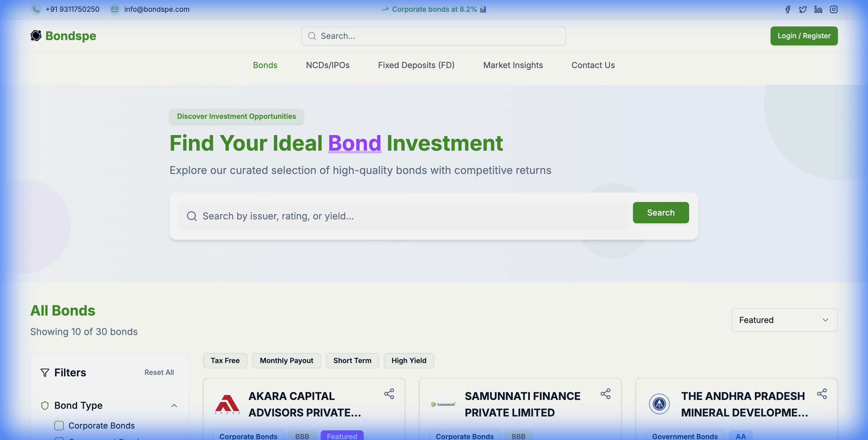Viewport: 868px width, 440px height.
Task: Click magnifier icon in header search
Action: point(312,36)
